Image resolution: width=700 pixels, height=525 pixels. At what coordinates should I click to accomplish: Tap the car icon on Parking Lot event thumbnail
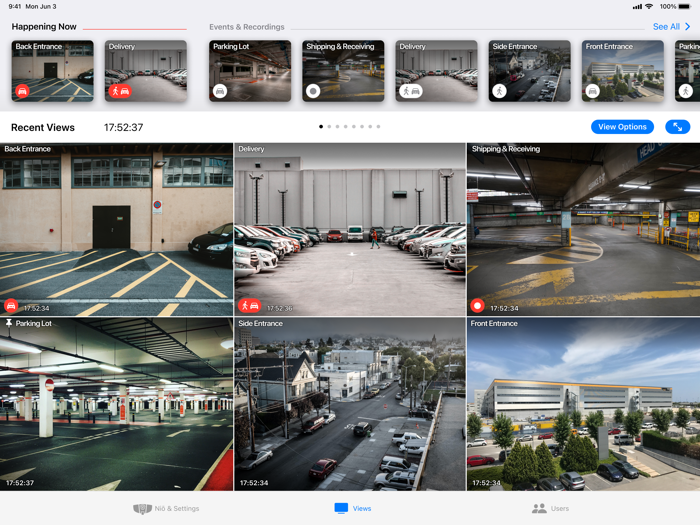pos(220,91)
